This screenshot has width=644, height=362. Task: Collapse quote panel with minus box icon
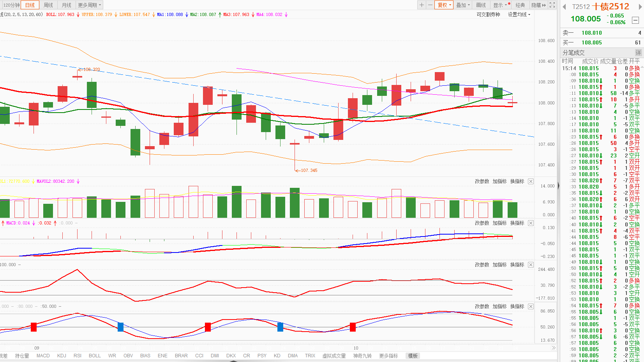click(635, 20)
